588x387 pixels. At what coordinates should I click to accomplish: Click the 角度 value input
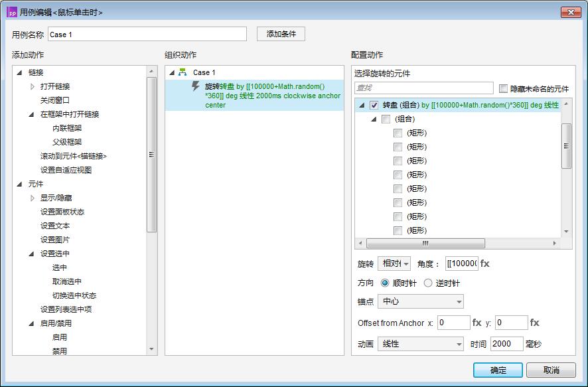point(462,264)
